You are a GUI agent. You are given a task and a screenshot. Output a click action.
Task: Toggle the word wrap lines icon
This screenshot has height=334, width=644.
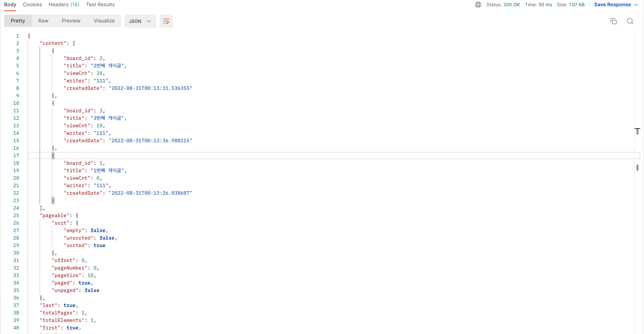pyautogui.click(x=166, y=21)
